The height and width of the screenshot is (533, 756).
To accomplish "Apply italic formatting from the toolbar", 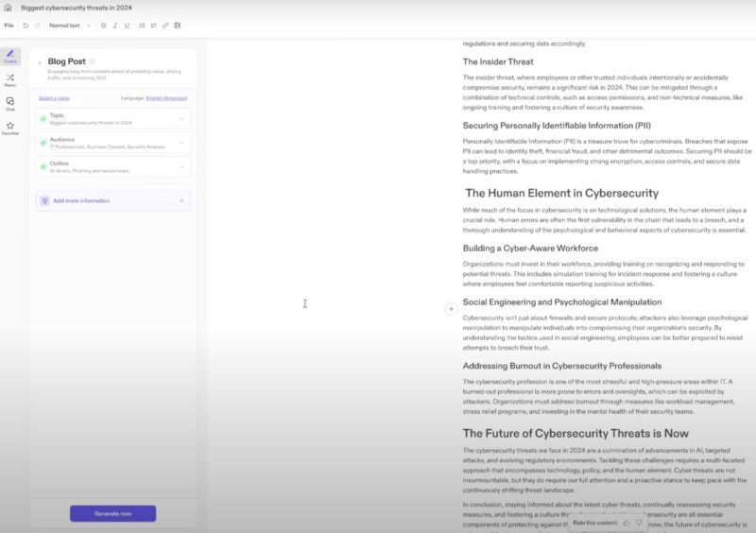I will point(114,26).
